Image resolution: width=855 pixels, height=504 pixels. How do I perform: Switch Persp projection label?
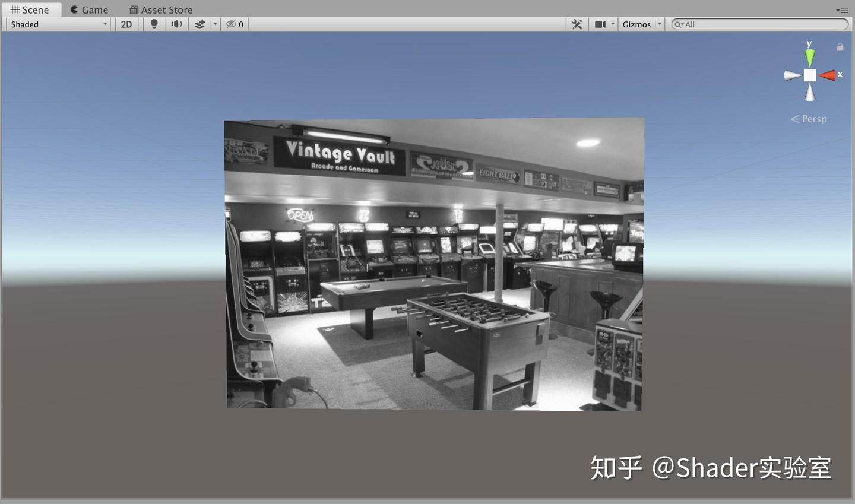coord(809,119)
